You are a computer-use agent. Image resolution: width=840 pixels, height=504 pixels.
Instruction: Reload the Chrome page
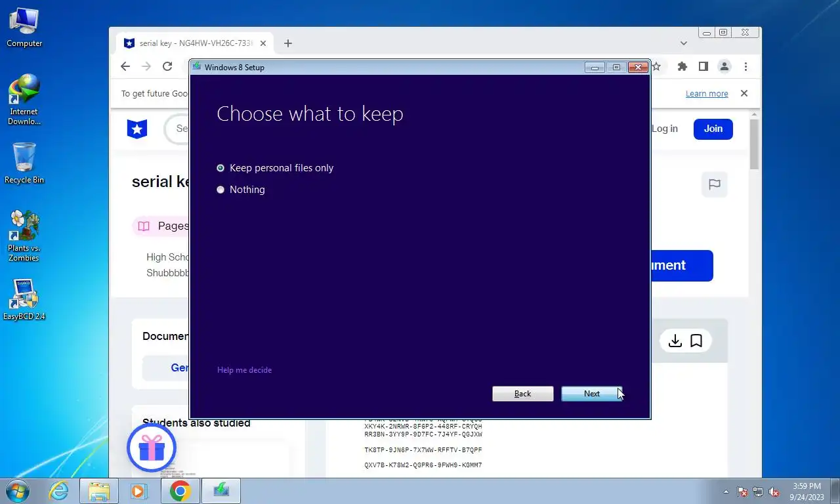tap(167, 66)
